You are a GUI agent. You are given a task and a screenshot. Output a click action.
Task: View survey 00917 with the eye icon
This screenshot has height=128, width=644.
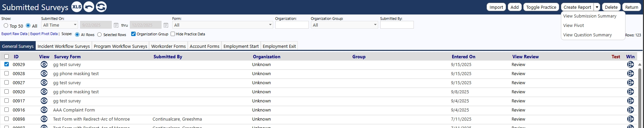coord(44,101)
